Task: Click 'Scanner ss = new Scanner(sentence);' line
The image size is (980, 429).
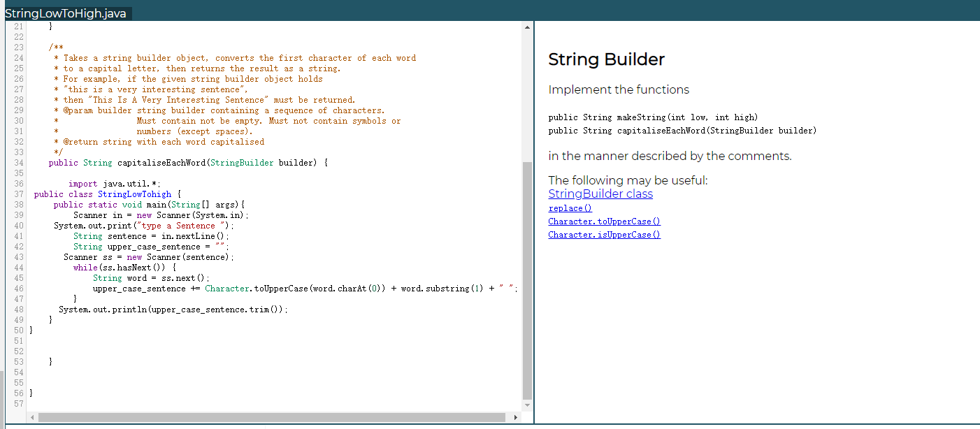Action: point(149,257)
